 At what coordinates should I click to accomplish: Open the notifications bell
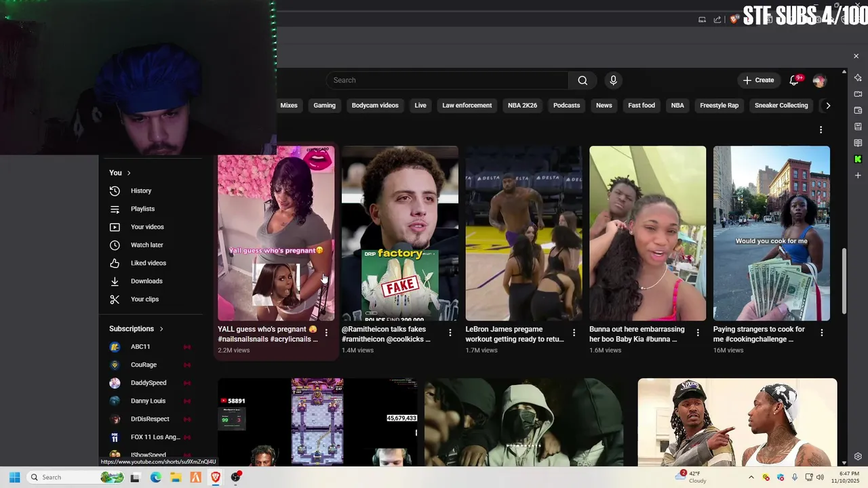(x=794, y=80)
